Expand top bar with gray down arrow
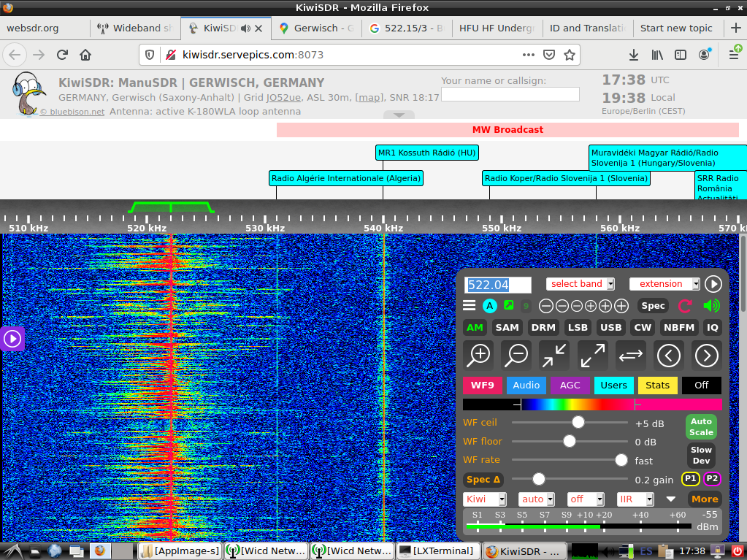Image resolution: width=747 pixels, height=560 pixels. [x=399, y=115]
